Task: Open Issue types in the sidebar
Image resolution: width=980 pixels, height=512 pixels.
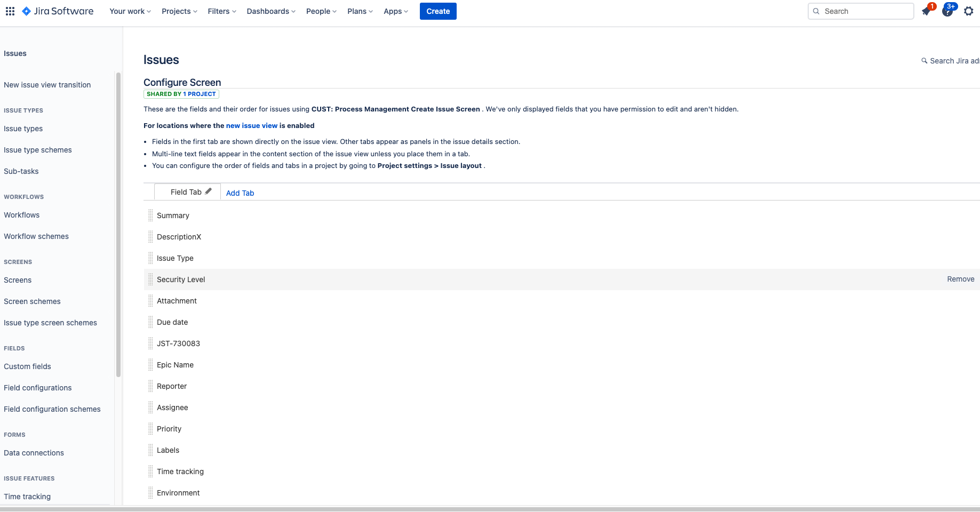Action: [x=23, y=129]
